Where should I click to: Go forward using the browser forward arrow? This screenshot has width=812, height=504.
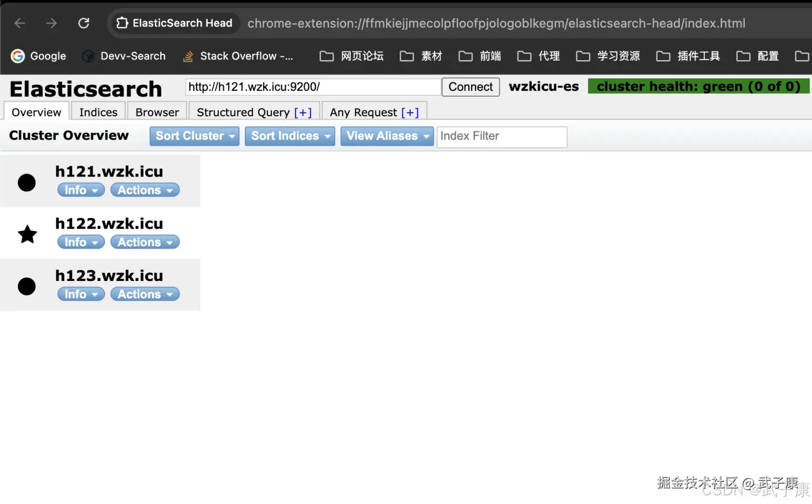coord(51,23)
